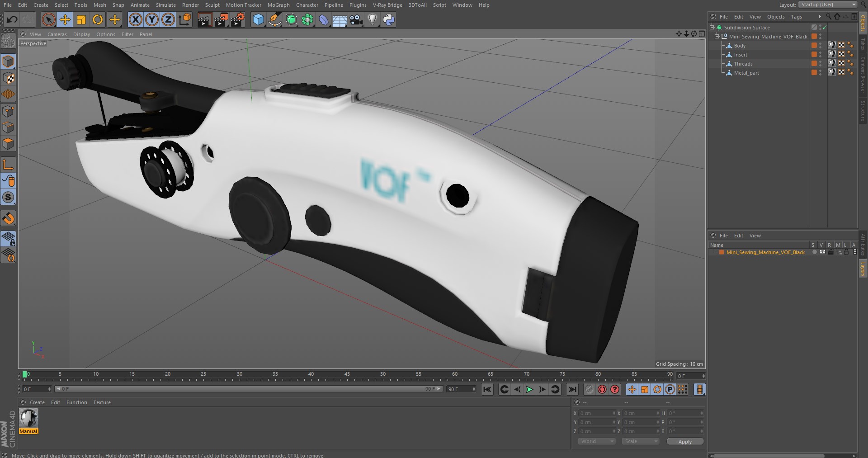Image resolution: width=868 pixels, height=458 pixels.
Task: Toggle Subdivision Surface enable checkmark
Action: point(825,28)
